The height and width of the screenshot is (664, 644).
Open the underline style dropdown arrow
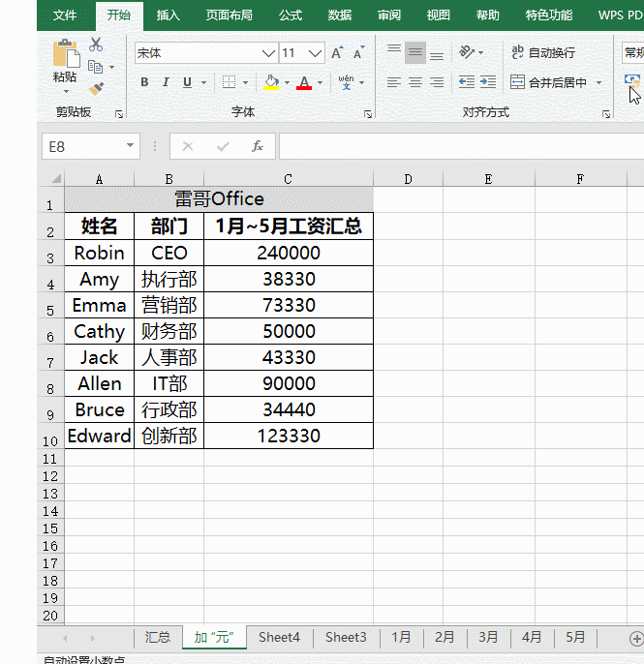pos(203,82)
